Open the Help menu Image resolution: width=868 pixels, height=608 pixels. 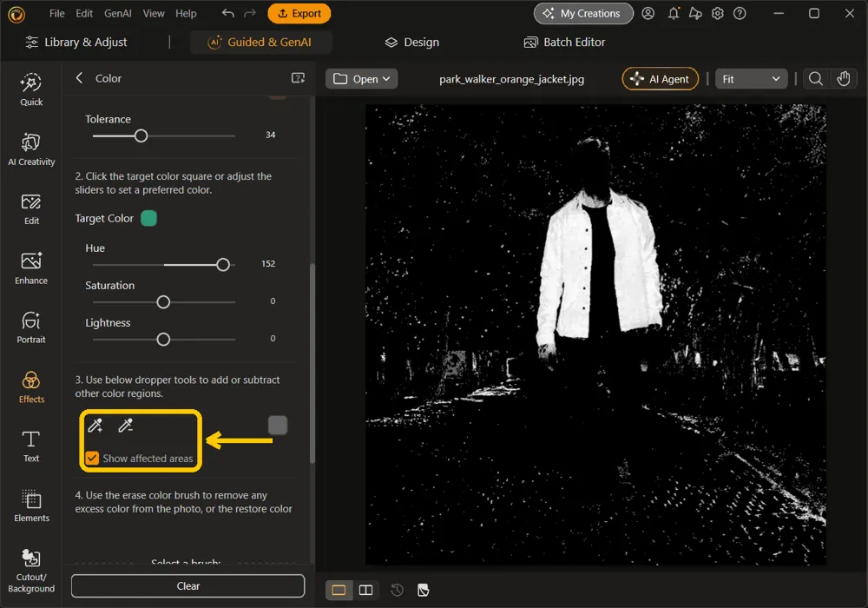186,13
